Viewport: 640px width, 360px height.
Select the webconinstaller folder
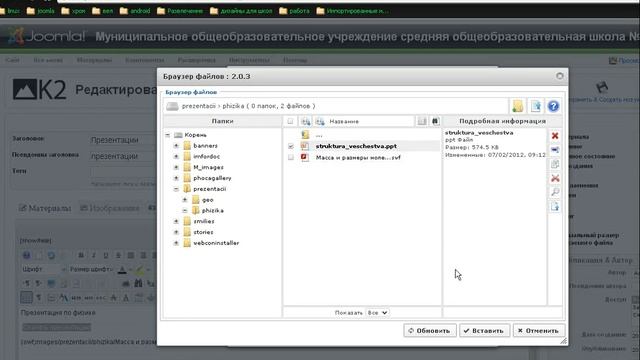click(x=216, y=243)
